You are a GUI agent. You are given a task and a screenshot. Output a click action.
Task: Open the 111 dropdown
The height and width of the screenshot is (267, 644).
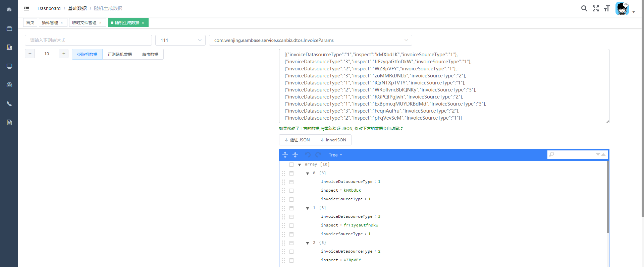pos(180,40)
